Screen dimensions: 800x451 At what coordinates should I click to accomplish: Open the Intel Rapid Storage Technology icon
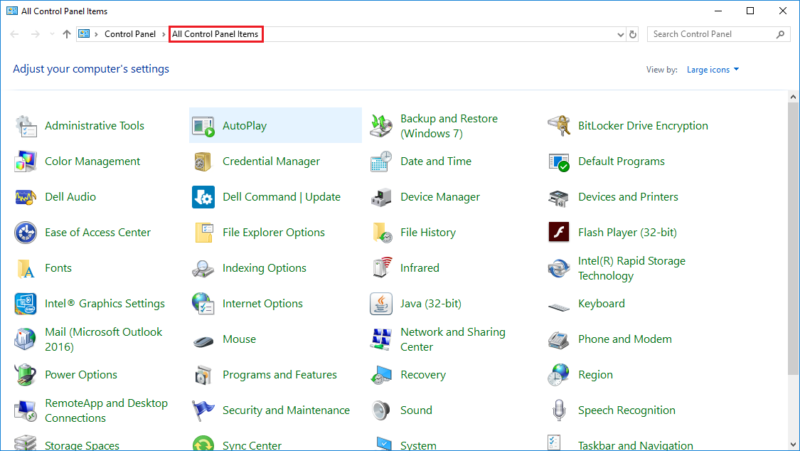(559, 268)
